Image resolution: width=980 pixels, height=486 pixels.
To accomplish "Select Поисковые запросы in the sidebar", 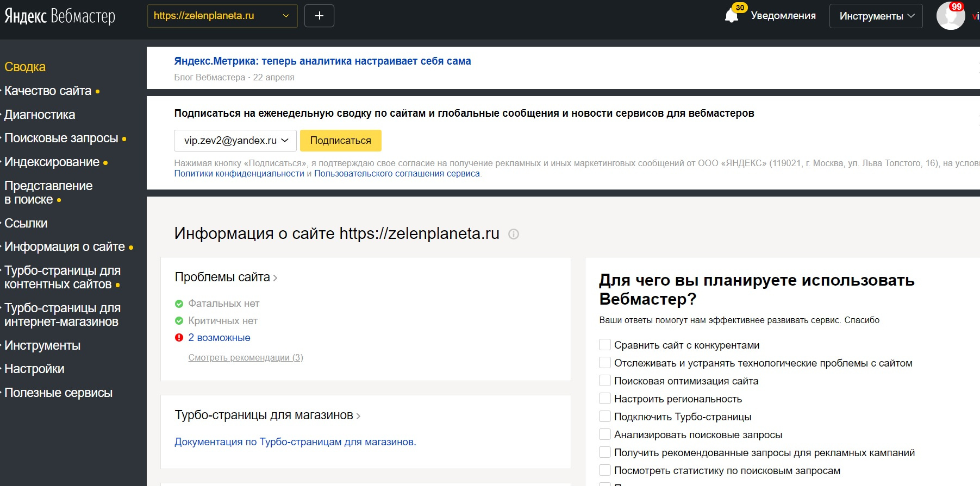I will (61, 138).
